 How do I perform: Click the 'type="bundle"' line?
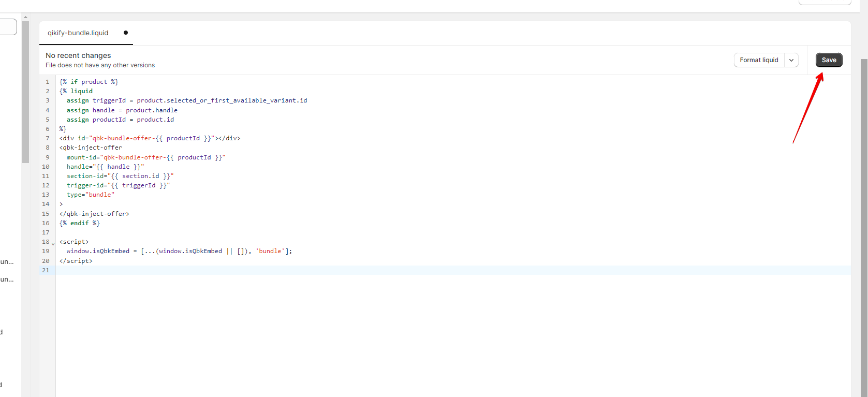[91, 195]
